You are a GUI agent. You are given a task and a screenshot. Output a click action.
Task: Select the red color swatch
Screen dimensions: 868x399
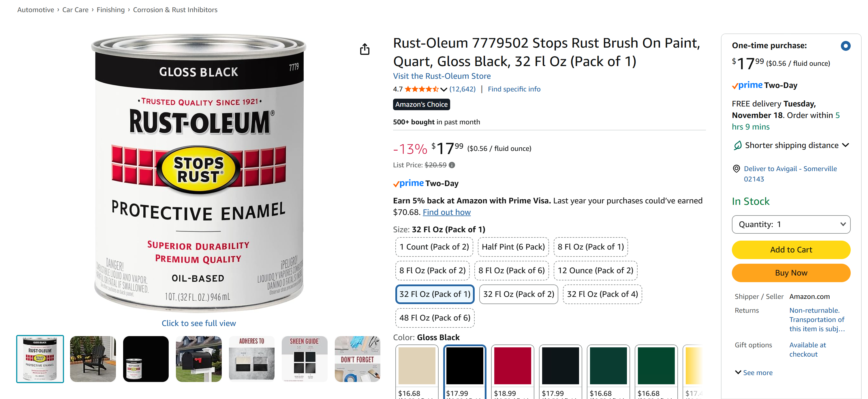(512, 366)
